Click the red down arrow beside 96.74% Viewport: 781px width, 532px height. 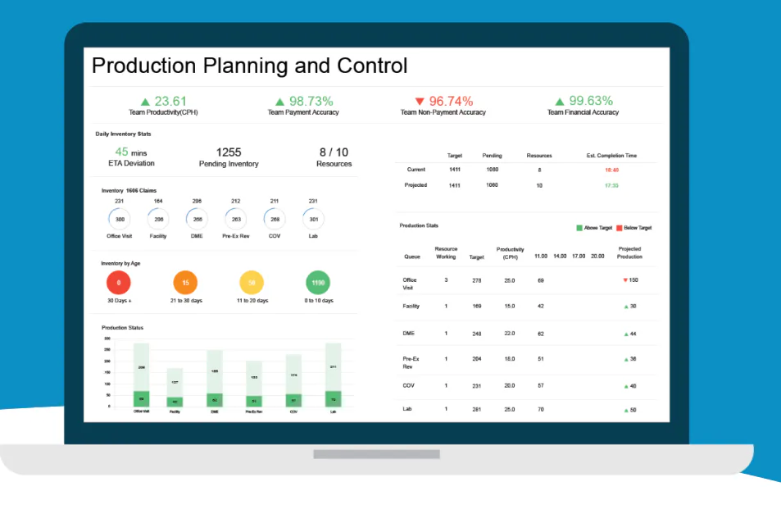(420, 102)
